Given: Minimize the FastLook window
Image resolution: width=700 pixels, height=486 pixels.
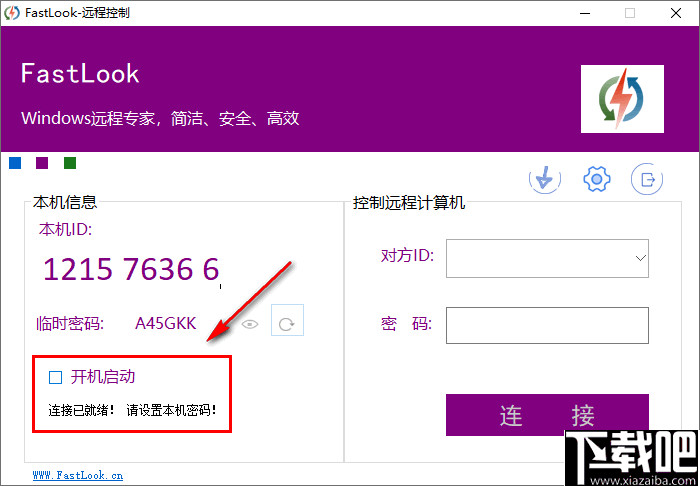Looking at the screenshot, I should click(584, 13).
